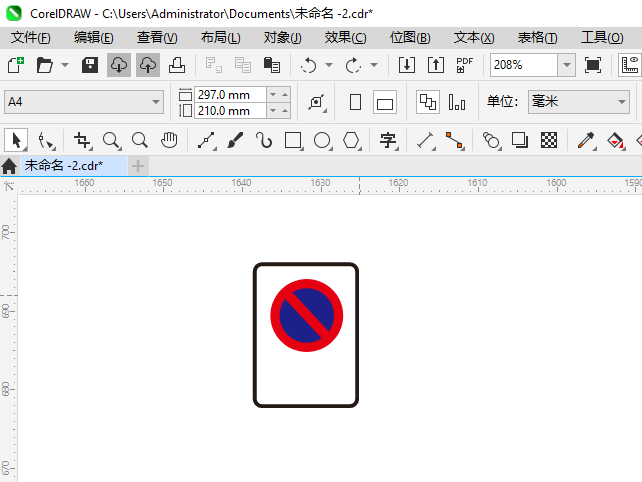The image size is (642, 482).
Task: Toggle the Current page layout icon
Action: coord(457,102)
